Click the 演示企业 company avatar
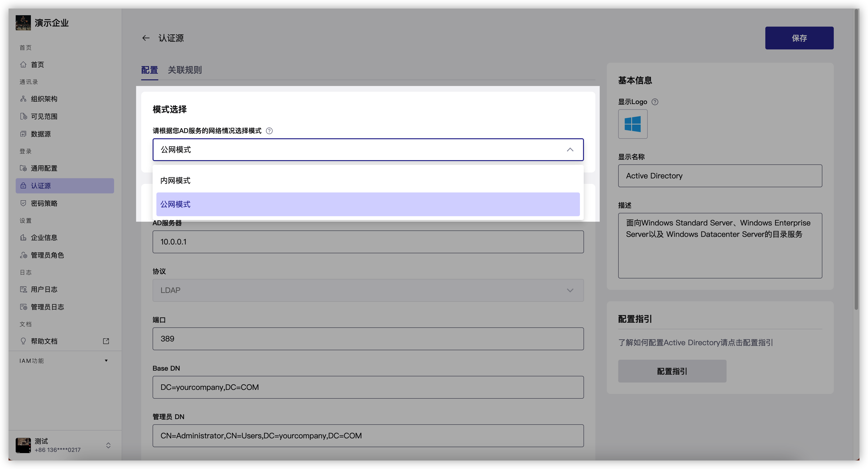Screen dimensions: 868x469 click(23, 23)
